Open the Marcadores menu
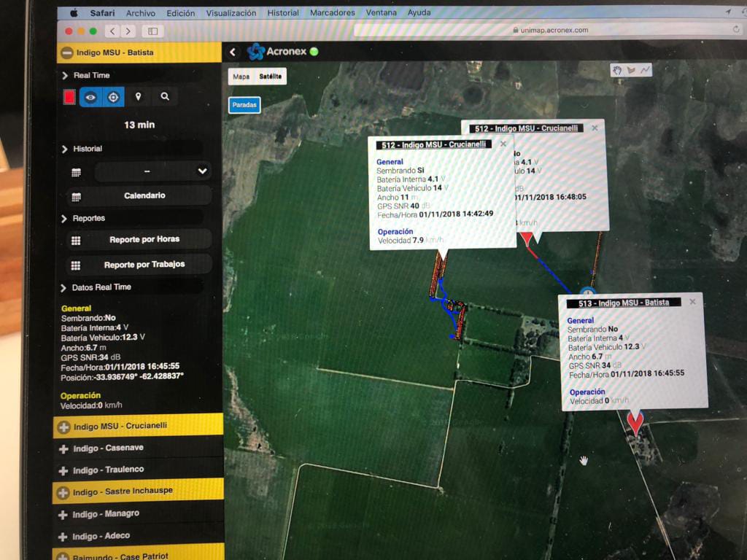 point(333,13)
